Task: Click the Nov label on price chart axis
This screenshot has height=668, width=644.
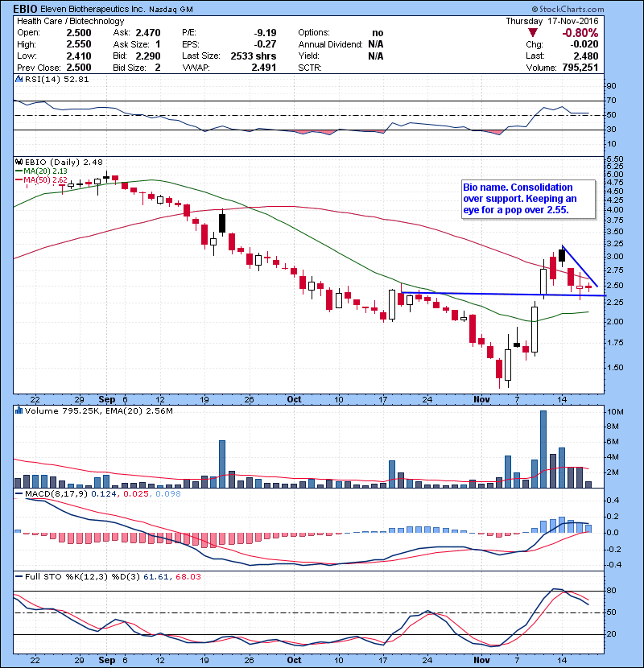Action: point(481,400)
